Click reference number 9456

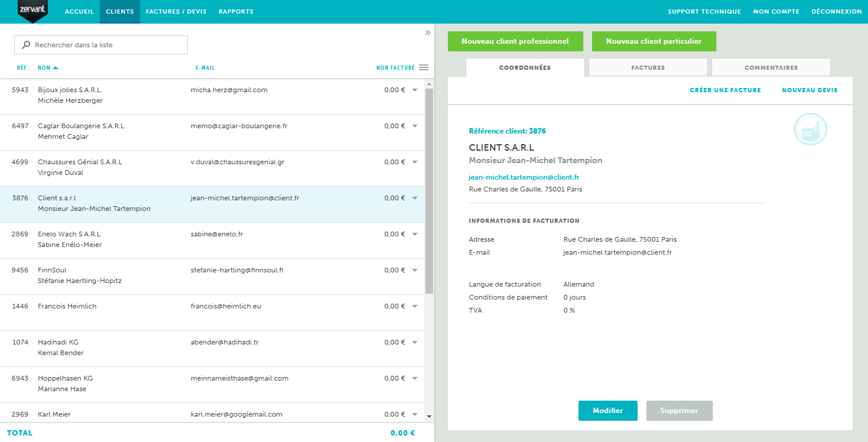20,271
